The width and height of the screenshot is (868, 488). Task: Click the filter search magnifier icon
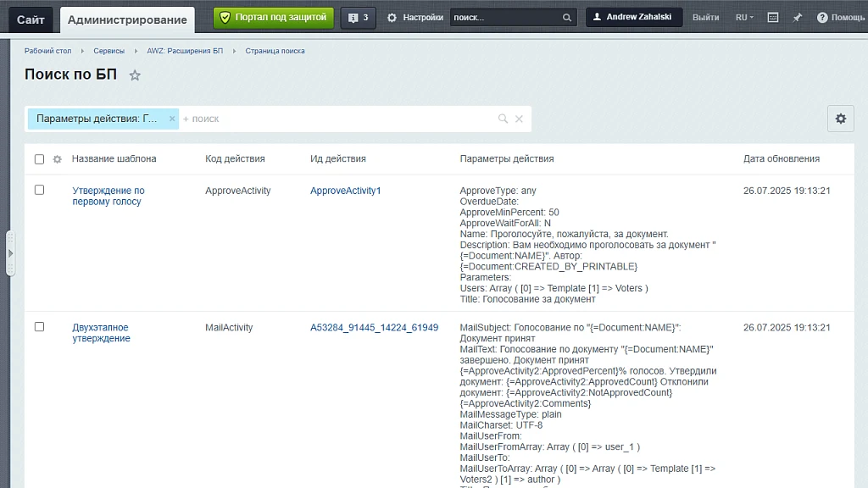[x=503, y=119]
